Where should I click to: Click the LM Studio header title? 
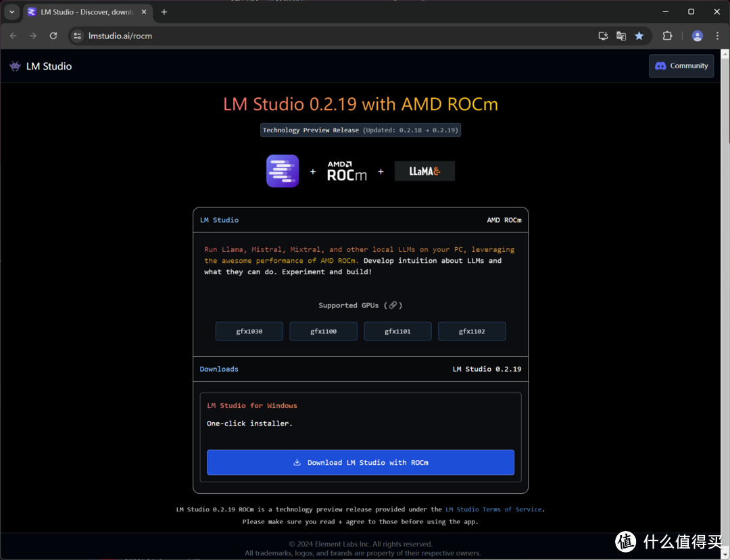tap(49, 66)
